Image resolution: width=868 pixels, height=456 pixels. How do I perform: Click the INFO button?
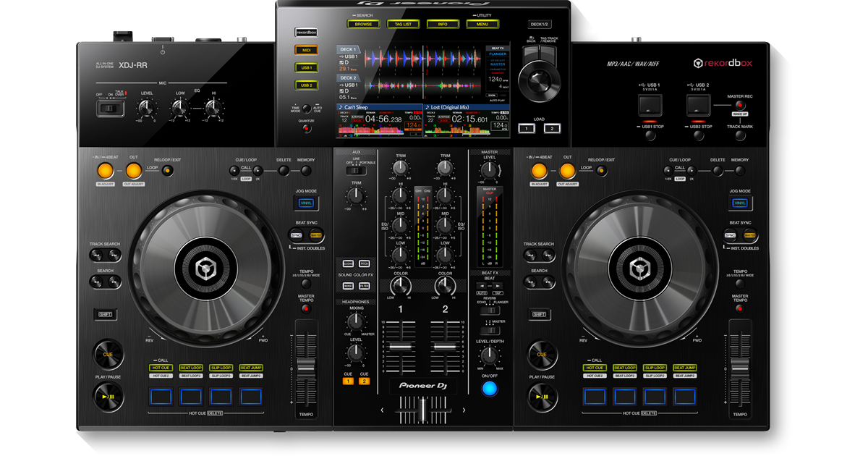click(443, 24)
